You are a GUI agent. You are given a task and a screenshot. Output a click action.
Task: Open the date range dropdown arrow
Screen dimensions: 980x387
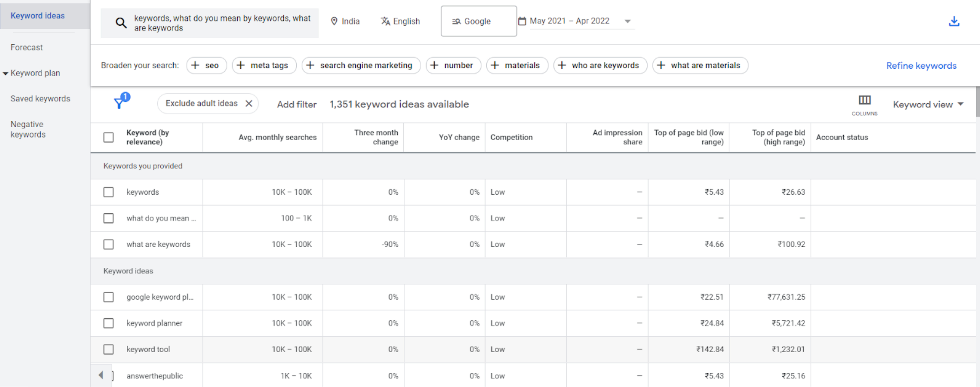(x=628, y=21)
